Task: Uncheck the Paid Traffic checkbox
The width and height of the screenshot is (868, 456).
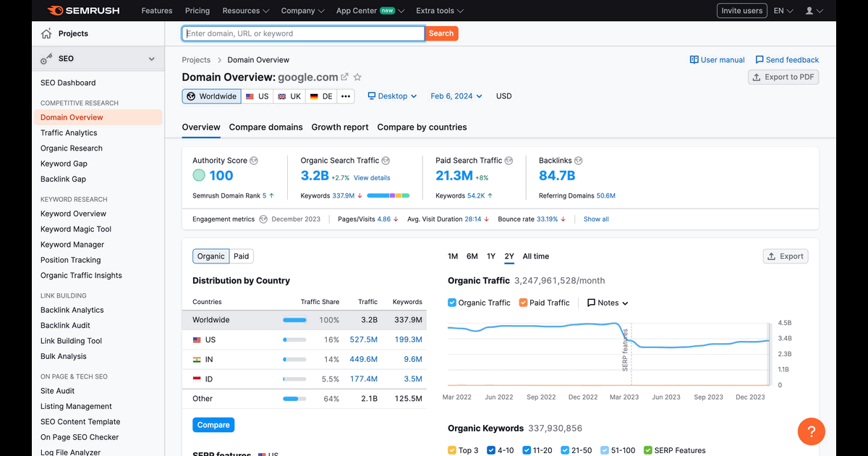Action: coord(523,303)
